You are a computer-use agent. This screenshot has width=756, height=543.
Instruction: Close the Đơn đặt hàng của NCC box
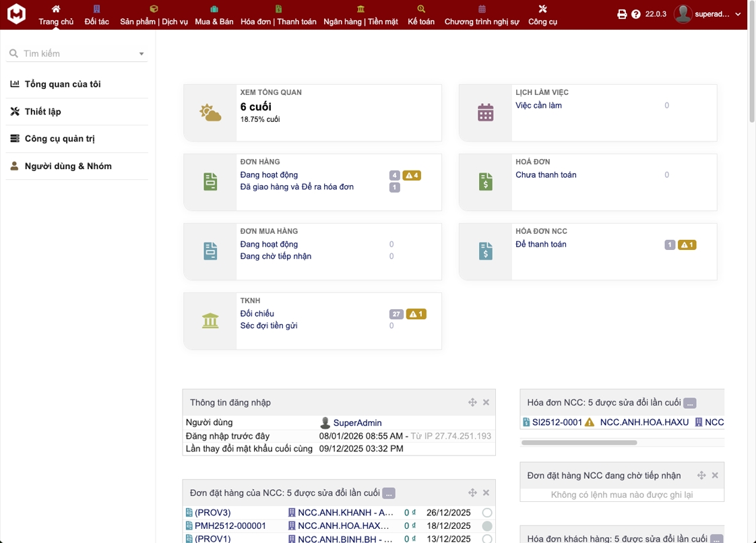pyautogui.click(x=486, y=492)
